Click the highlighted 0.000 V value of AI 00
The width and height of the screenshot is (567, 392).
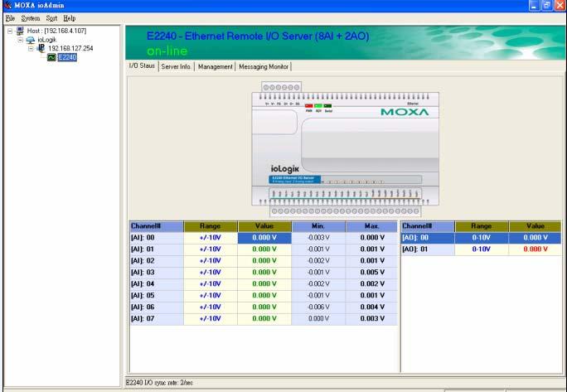click(264, 238)
